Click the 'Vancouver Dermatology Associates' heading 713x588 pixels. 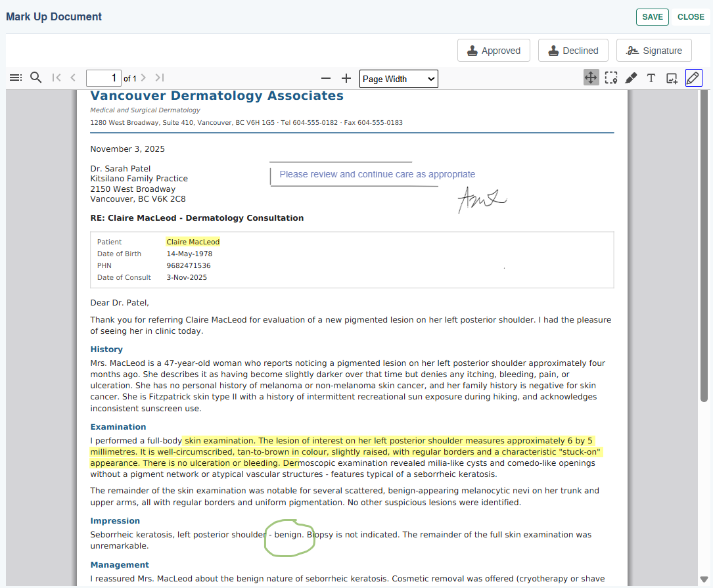pyautogui.click(x=217, y=95)
